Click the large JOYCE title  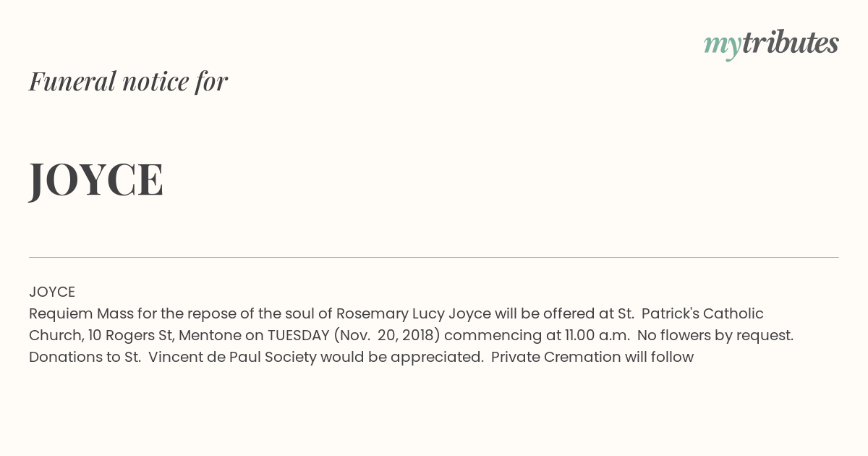[96, 180]
